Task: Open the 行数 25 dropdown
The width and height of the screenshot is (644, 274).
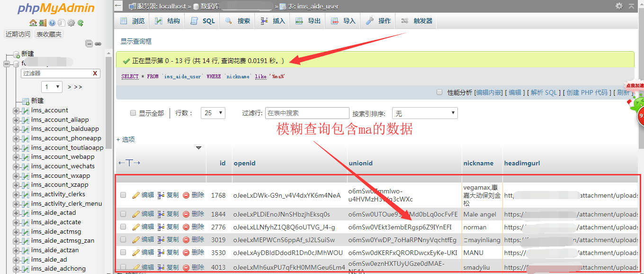Action: click(213, 113)
